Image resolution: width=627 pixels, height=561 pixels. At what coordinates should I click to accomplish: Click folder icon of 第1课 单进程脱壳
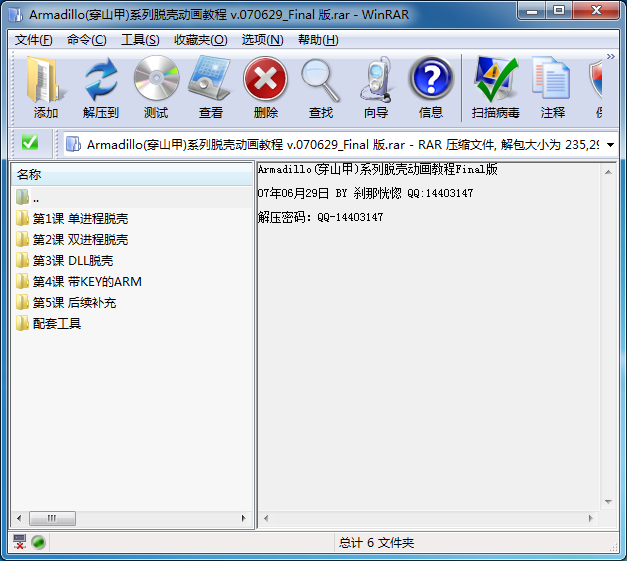point(22,218)
